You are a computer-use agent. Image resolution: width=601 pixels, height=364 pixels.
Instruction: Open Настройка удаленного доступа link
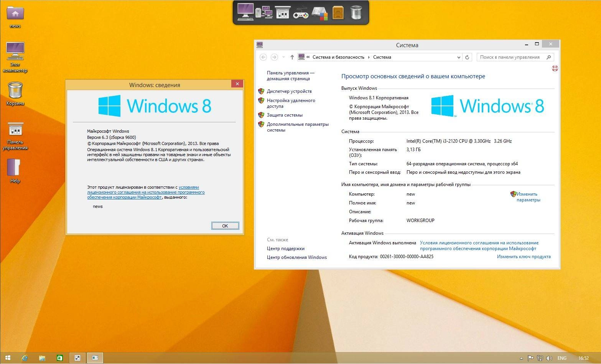[x=291, y=103]
